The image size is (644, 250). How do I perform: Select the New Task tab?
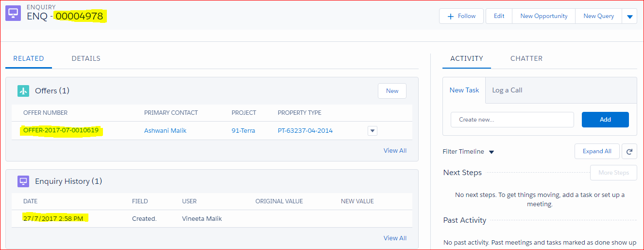[x=464, y=90]
